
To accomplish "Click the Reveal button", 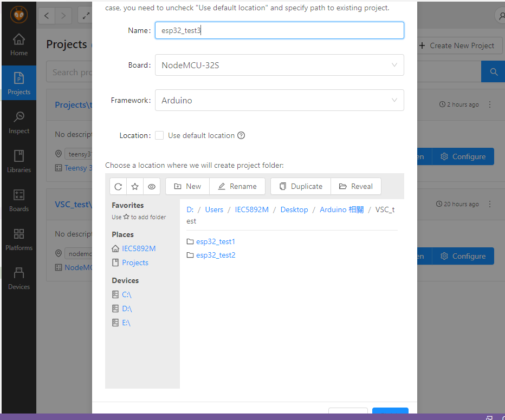I will pos(356,187).
